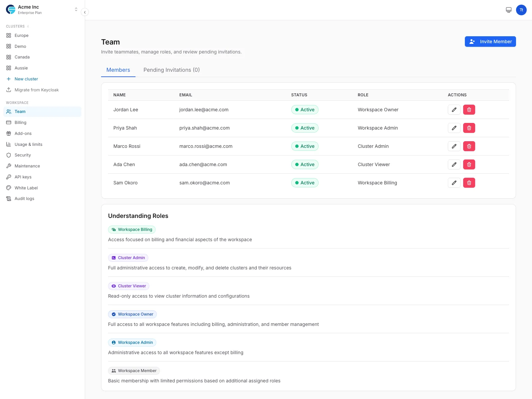The height and width of the screenshot is (399, 532).
Task: Collapse the sidebar with the chevron button
Action: pos(85,12)
